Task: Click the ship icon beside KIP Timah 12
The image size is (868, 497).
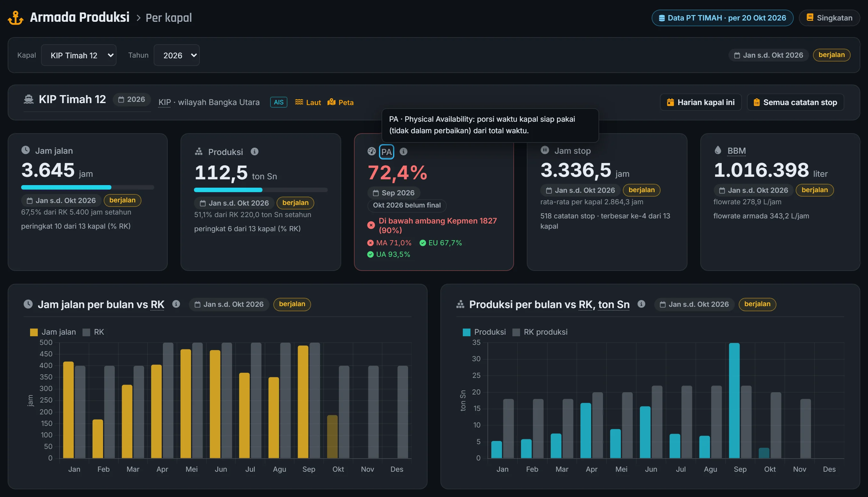Action: [29, 99]
